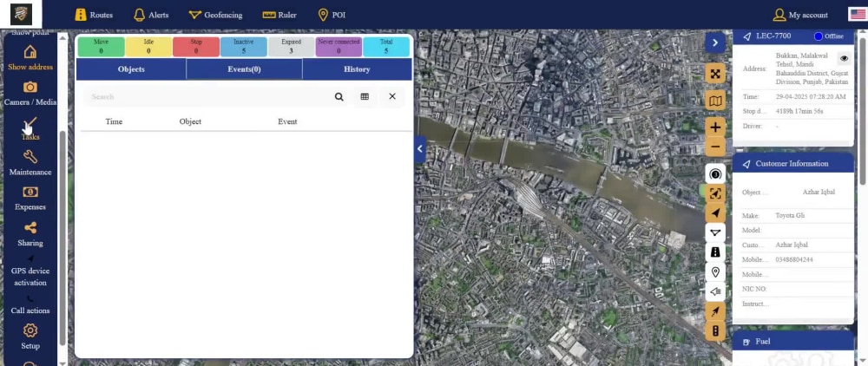Open the Geofencing menu
The image size is (868, 366).
[215, 15]
